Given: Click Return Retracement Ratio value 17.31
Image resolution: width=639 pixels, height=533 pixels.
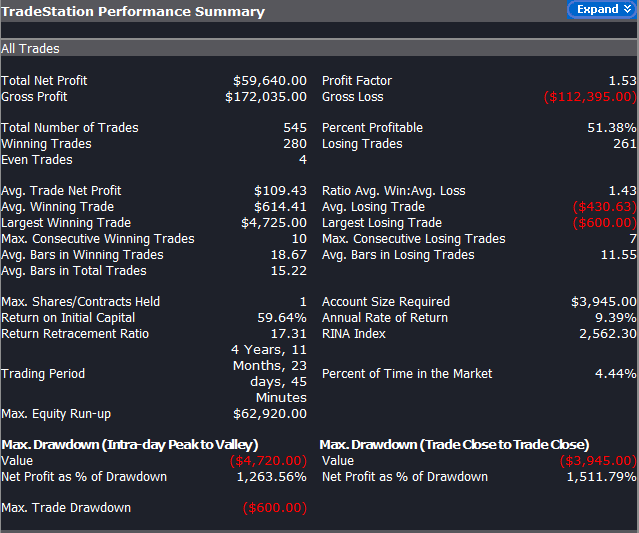Looking at the screenshot, I should pyautogui.click(x=289, y=333).
